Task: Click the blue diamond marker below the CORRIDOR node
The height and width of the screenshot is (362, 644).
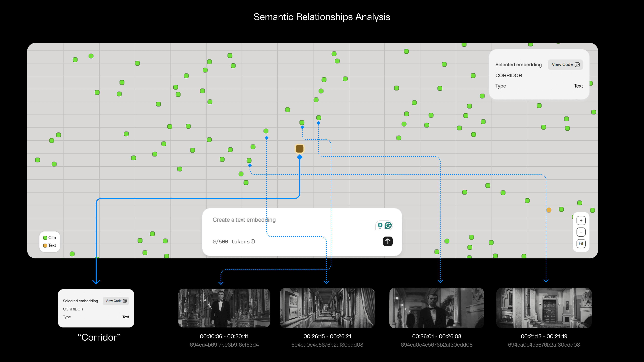Action: [x=300, y=157]
